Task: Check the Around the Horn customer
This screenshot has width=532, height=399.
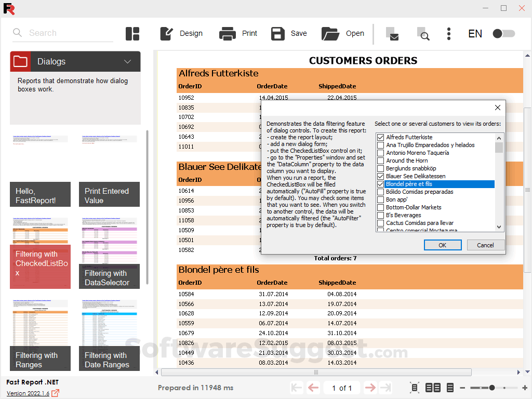Action: 381,160
